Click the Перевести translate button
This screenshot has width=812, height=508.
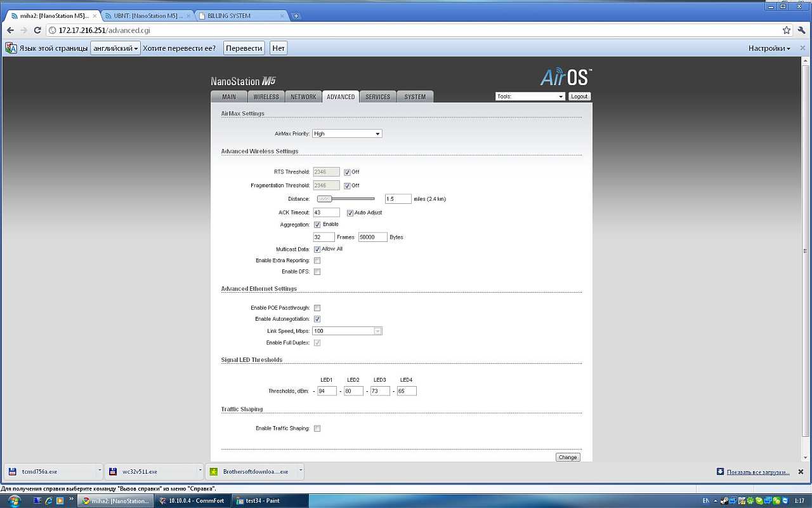(x=244, y=48)
